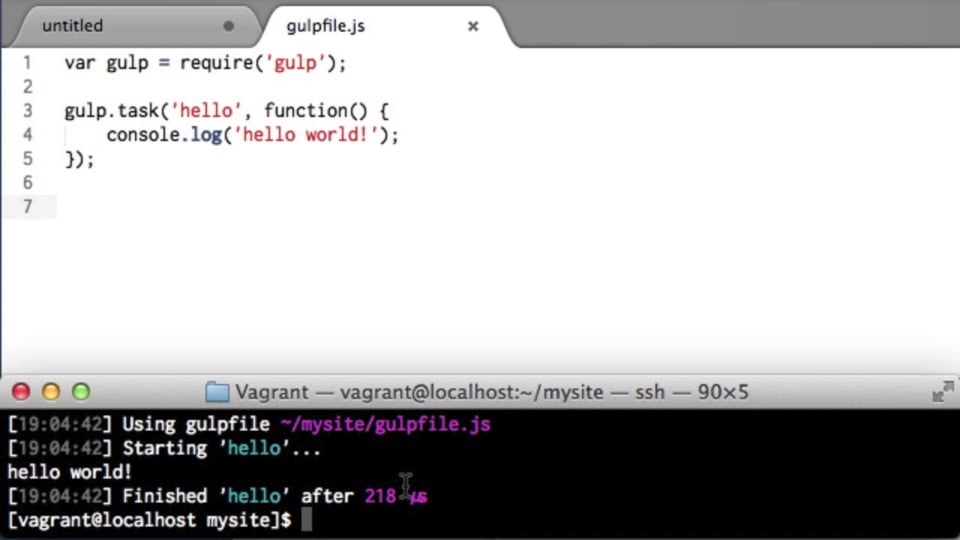Click the 'gulp' string in require call
Screen dimensions: 960x540
click(x=295, y=63)
